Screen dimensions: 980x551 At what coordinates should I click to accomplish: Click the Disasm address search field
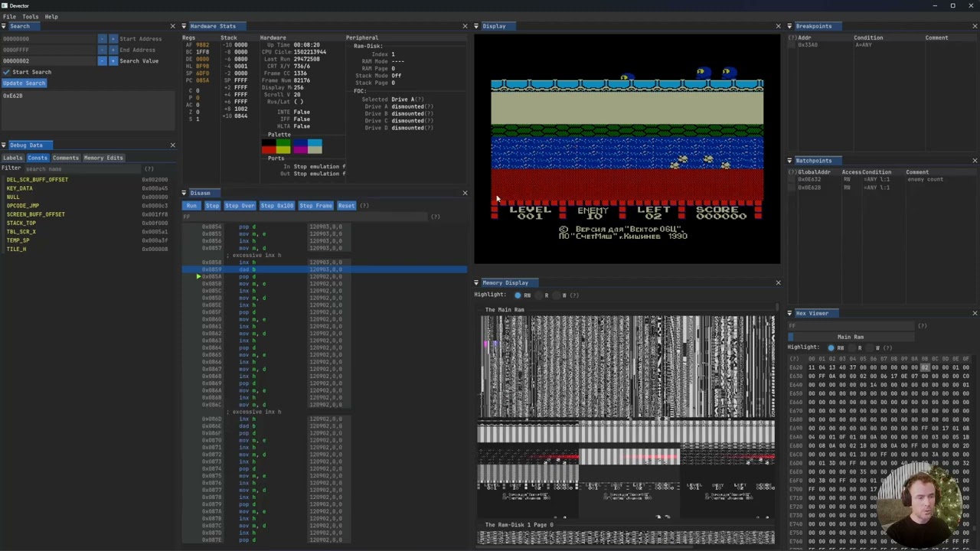tap(306, 217)
